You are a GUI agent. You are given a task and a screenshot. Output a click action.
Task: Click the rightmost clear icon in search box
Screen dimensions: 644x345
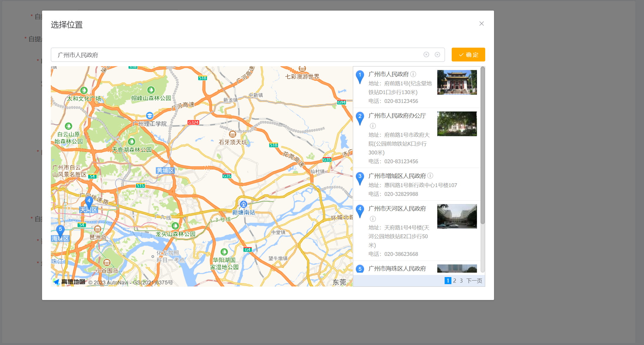437,55
